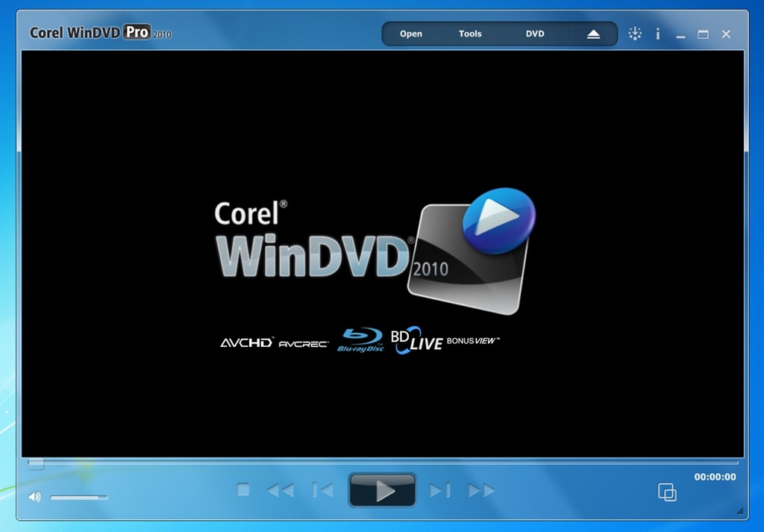Click the snowflake-style settings icon
This screenshot has height=532, width=764.
[634, 34]
